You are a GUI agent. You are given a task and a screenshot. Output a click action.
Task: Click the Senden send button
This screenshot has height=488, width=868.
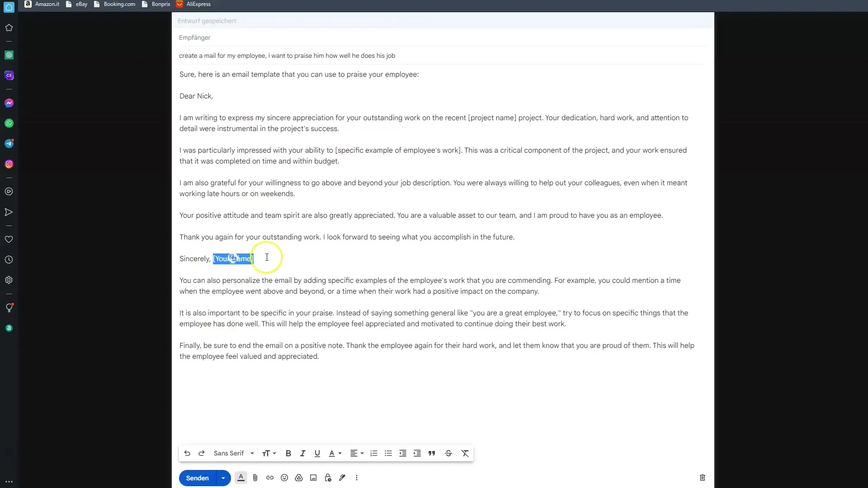pos(198,478)
